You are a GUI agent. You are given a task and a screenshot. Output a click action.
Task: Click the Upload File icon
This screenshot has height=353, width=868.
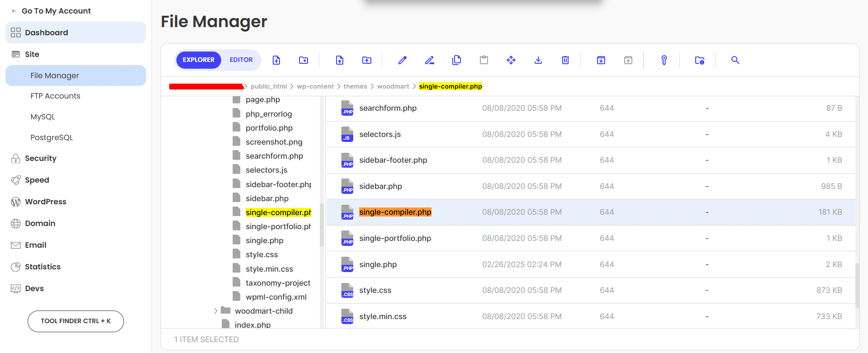340,60
